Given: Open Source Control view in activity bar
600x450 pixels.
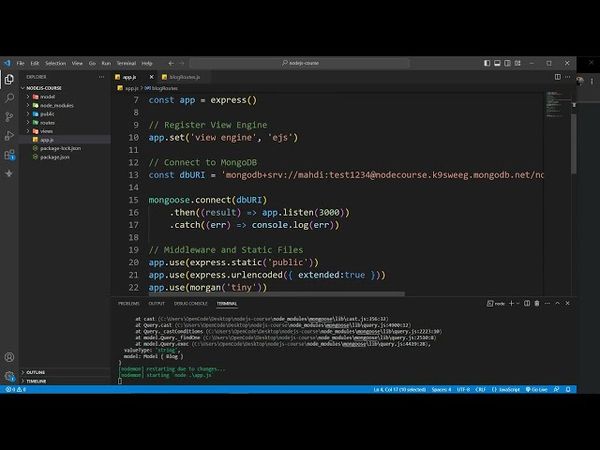Looking at the screenshot, I should tap(9, 117).
